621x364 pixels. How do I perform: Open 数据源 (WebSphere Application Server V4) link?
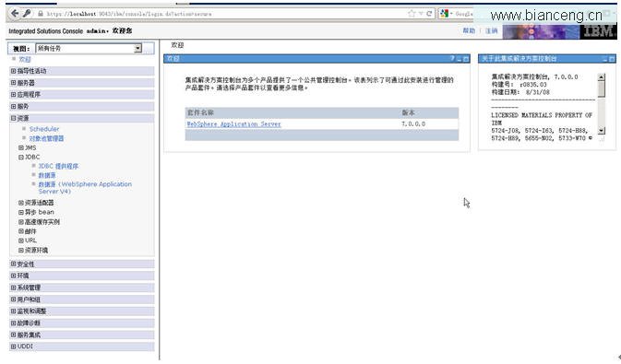(x=85, y=188)
